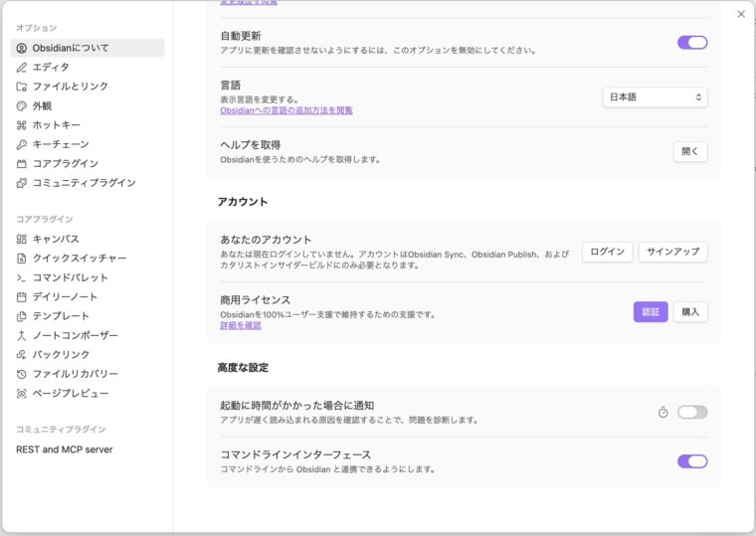Screen dimensions: 756x536
Task: Click the コマンドパレット terminal icon
Action: click(22, 277)
